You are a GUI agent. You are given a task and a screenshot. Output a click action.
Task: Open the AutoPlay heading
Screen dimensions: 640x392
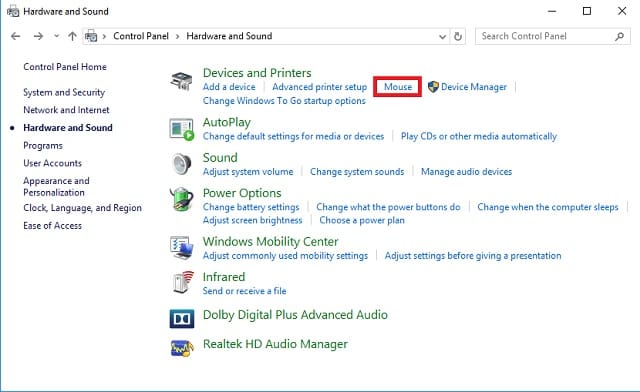(x=227, y=122)
